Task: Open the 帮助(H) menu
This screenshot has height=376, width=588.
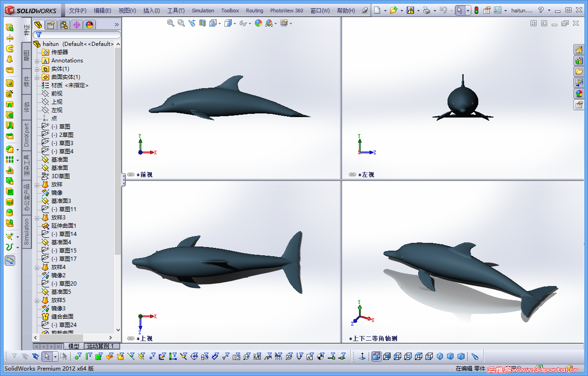Action: pos(346,11)
